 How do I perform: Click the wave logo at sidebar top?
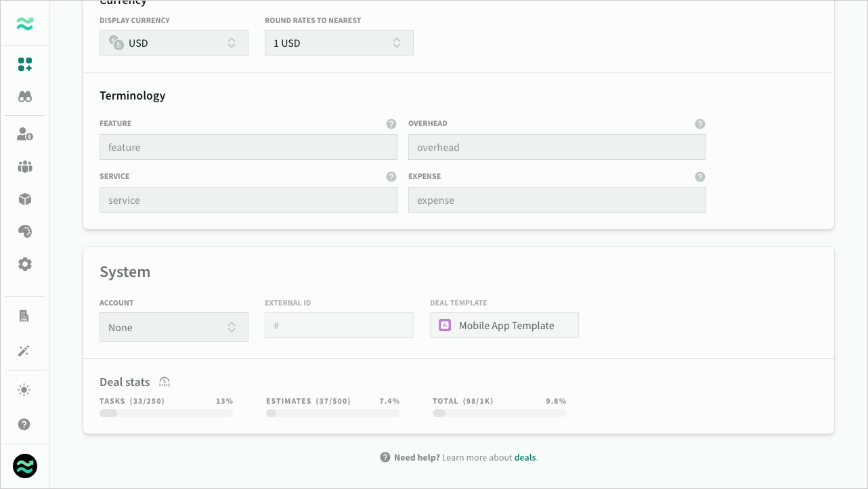[x=25, y=24]
